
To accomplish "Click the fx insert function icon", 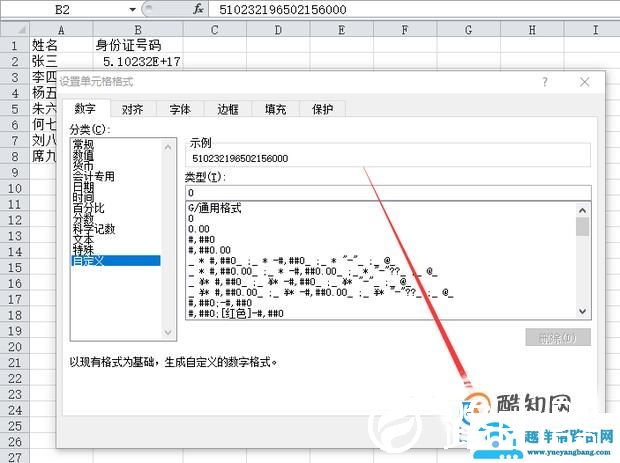I will click(198, 9).
